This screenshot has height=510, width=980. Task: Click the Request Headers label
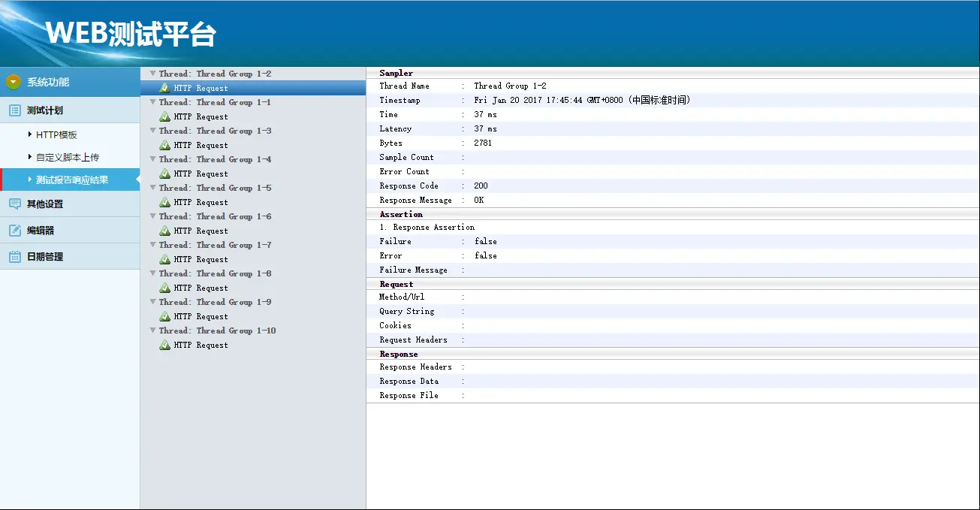click(x=413, y=339)
